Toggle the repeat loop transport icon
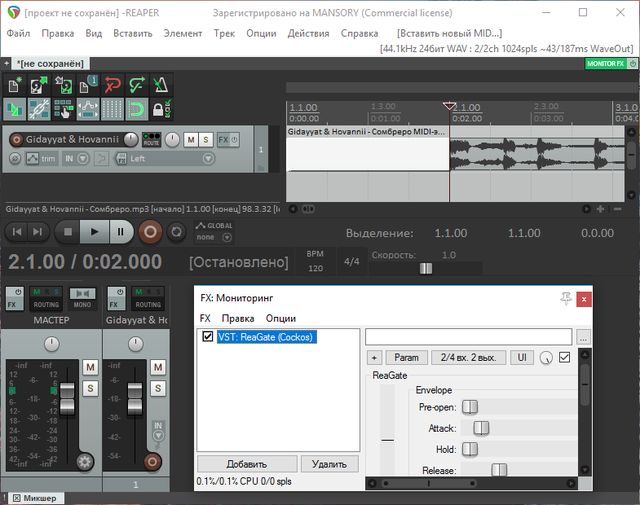Screen dimensions: 640x505 point(177,232)
